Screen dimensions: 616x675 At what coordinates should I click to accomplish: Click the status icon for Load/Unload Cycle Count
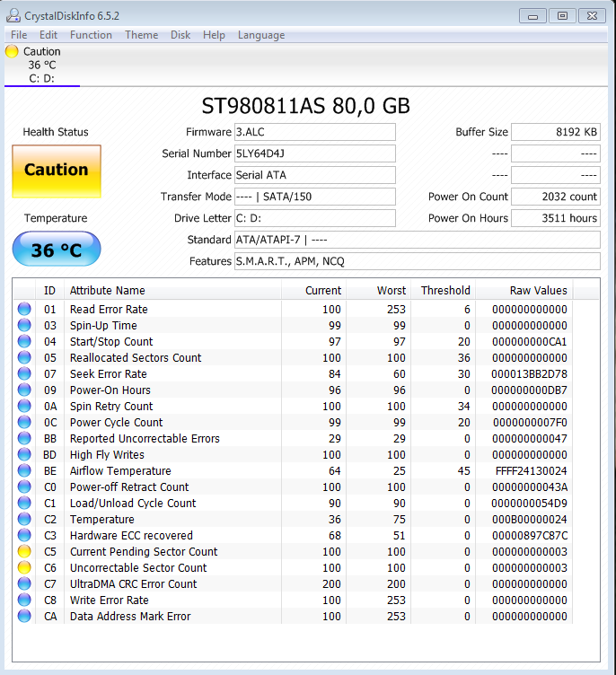click(x=24, y=503)
